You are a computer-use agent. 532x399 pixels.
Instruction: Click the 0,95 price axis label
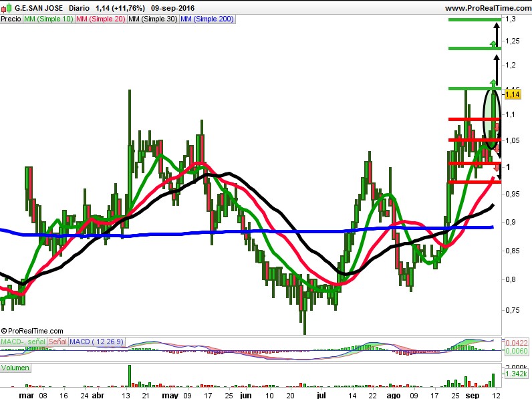click(513, 194)
